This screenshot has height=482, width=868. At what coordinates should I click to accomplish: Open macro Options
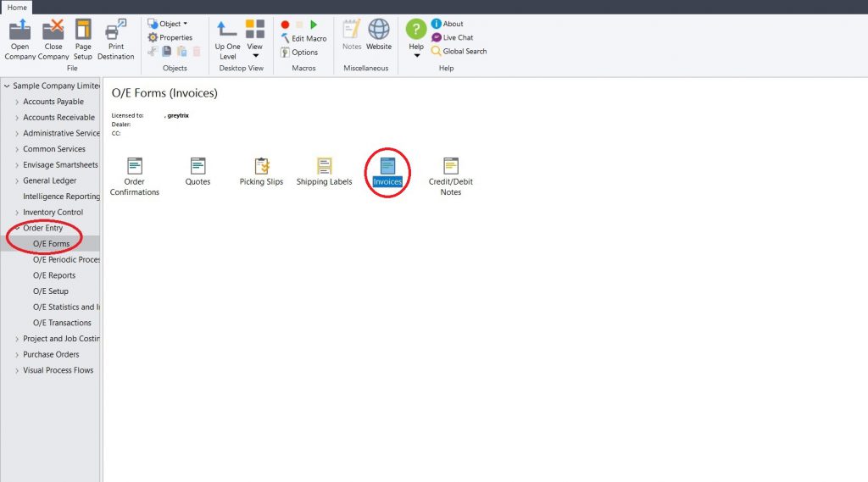click(x=299, y=52)
